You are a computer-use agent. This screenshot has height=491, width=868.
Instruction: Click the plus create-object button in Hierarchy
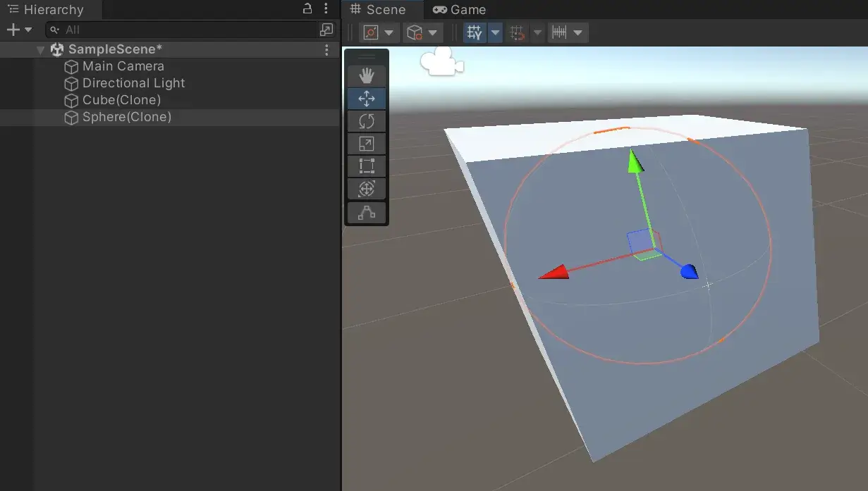[x=13, y=30]
